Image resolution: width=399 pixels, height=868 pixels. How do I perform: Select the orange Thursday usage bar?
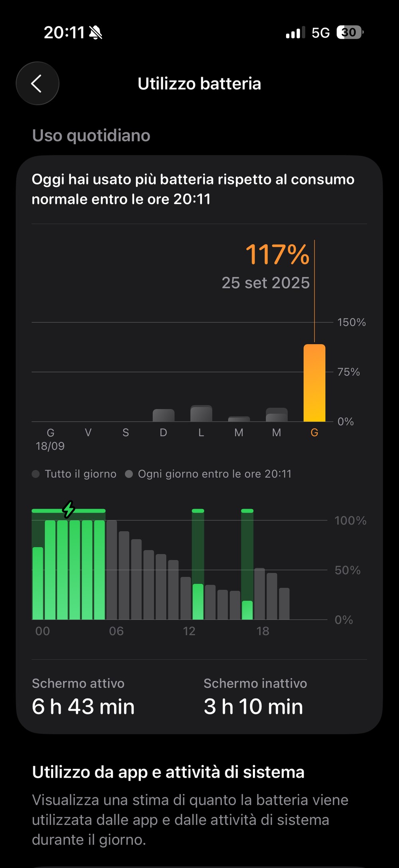[314, 382]
